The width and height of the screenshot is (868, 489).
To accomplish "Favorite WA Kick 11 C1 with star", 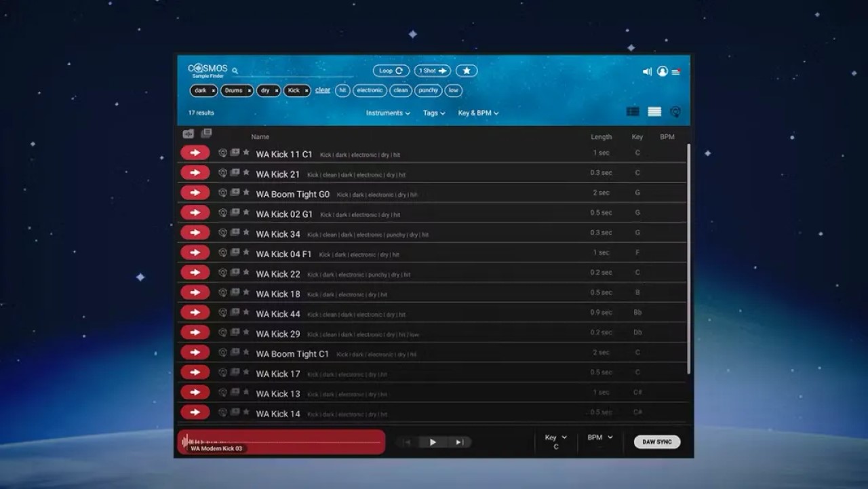I will click(x=246, y=153).
